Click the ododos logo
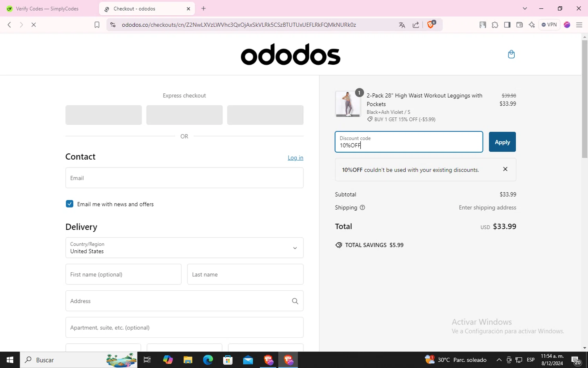This screenshot has width=588, height=368. (290, 54)
